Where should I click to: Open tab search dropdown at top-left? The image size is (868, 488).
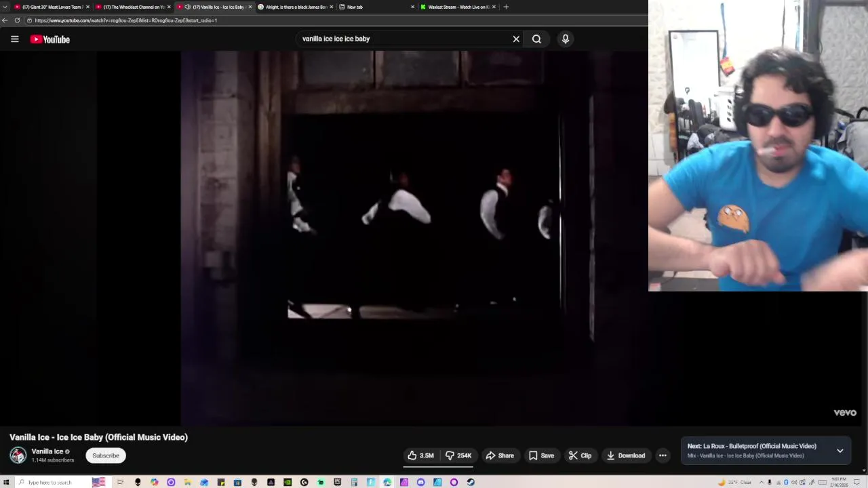click(x=5, y=7)
